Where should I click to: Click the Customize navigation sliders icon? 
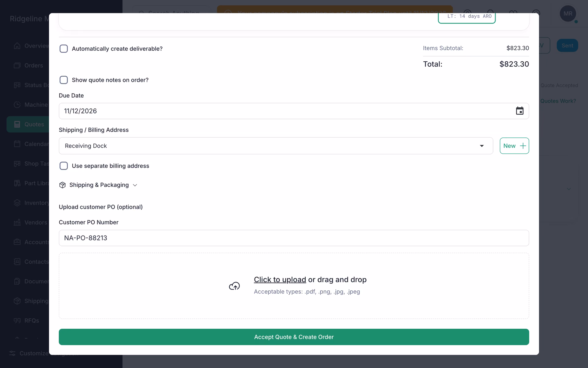12,353
